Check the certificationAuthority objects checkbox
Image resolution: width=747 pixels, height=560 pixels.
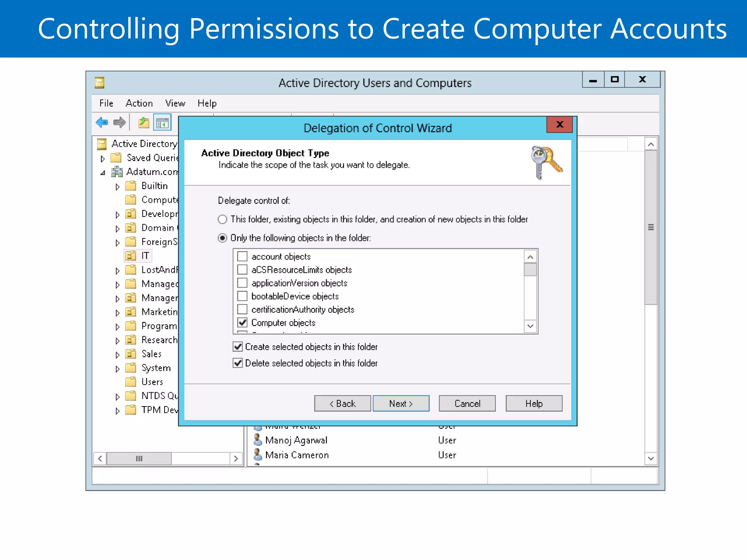coord(242,309)
